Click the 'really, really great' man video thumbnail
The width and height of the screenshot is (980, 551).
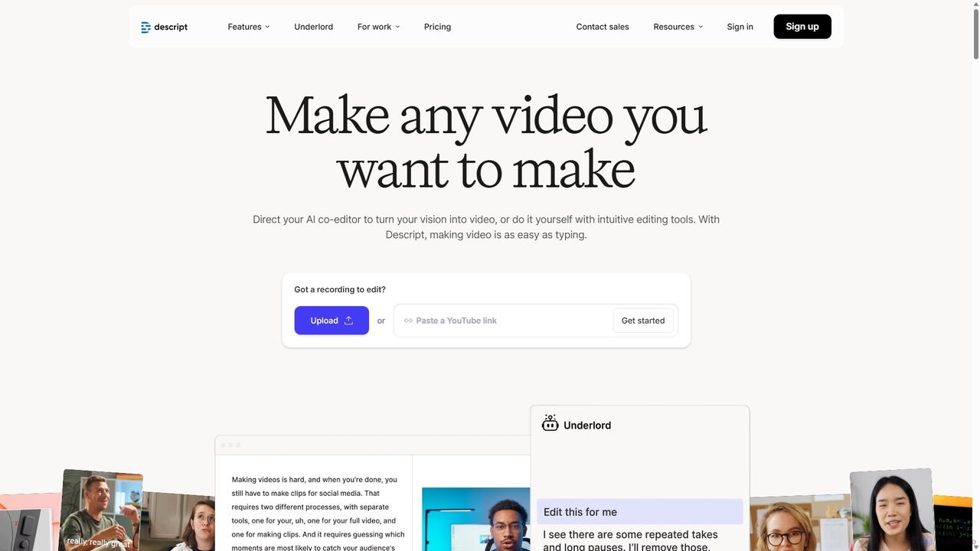[x=101, y=510]
